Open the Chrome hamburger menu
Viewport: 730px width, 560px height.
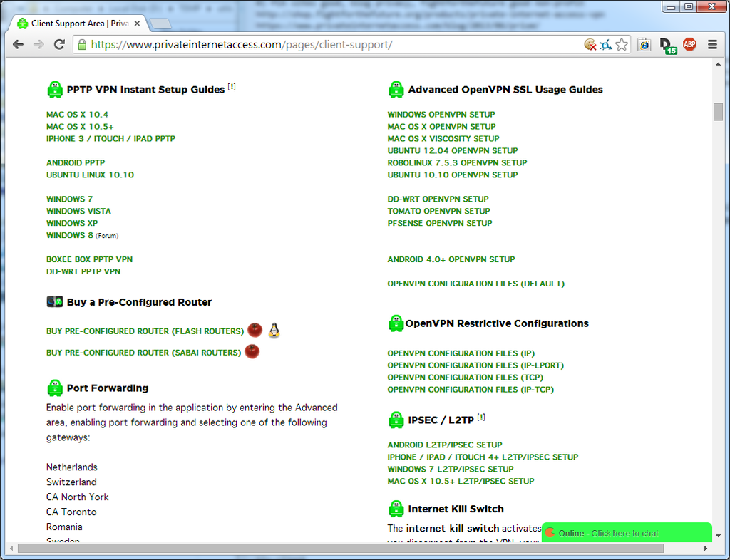coord(712,45)
